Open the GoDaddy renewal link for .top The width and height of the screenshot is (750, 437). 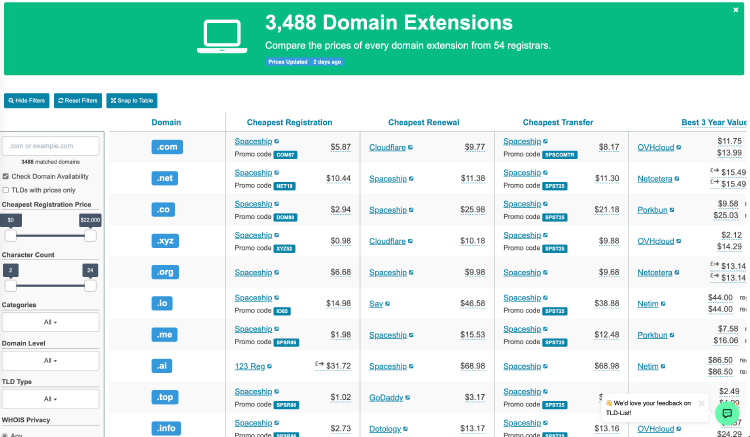[x=386, y=397]
